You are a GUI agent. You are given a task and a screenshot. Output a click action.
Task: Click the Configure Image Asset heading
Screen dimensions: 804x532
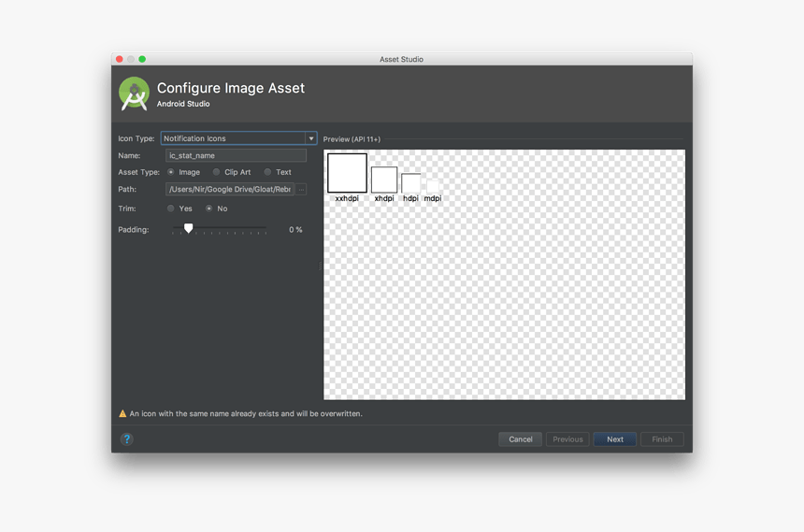click(x=231, y=88)
